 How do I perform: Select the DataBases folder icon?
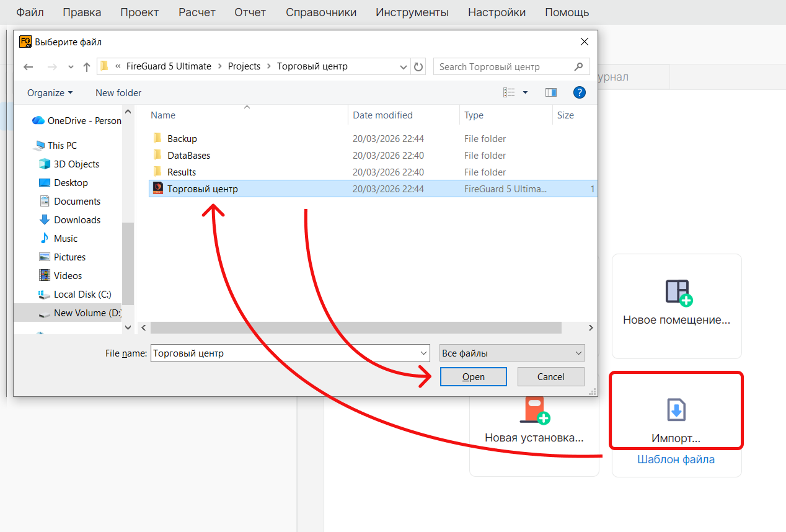pos(157,155)
